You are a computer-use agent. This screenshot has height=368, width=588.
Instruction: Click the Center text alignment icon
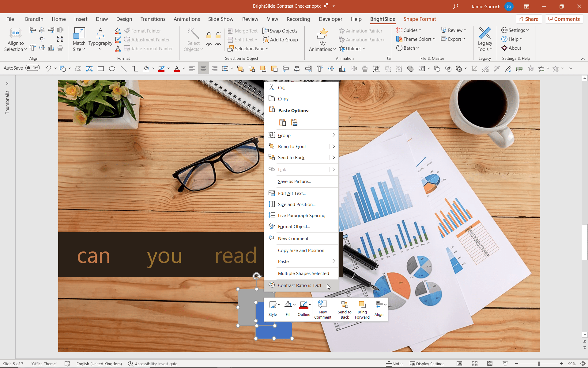coord(203,68)
